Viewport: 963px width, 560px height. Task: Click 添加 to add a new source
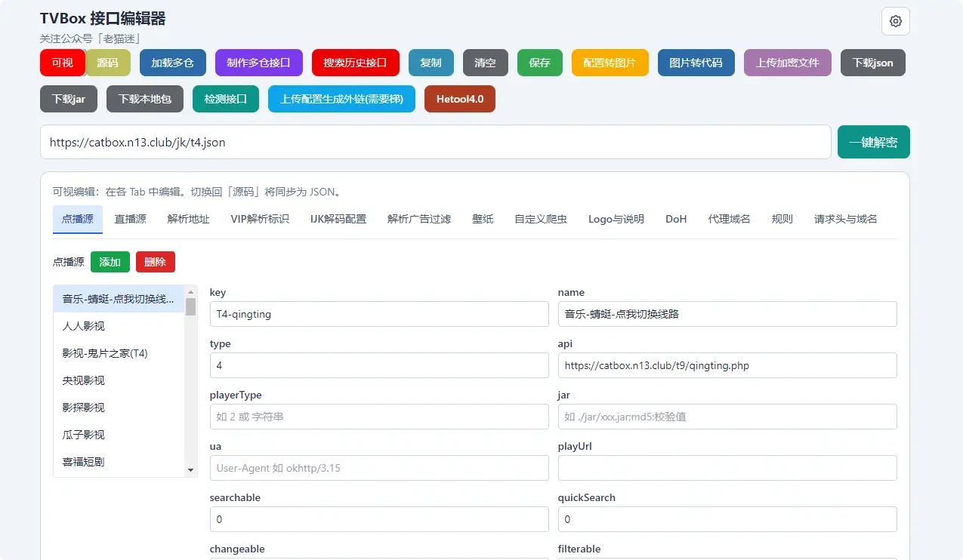110,262
